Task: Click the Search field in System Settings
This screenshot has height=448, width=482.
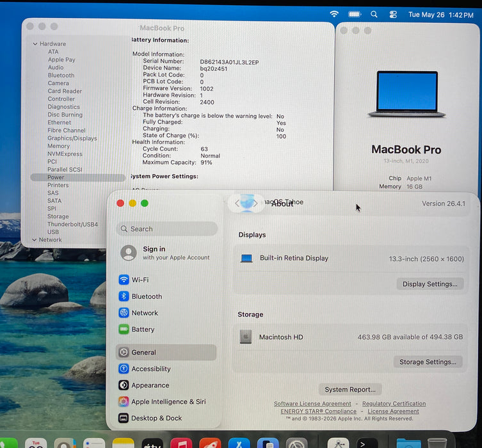Action: click(167, 229)
